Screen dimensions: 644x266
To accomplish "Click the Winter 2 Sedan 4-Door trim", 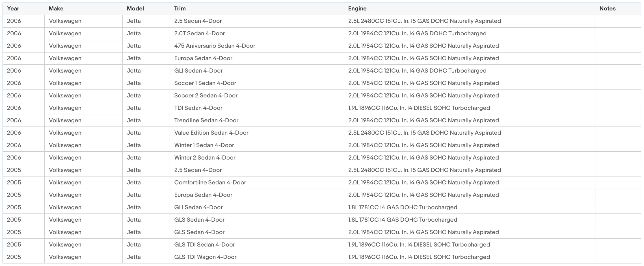I will 205,158.
